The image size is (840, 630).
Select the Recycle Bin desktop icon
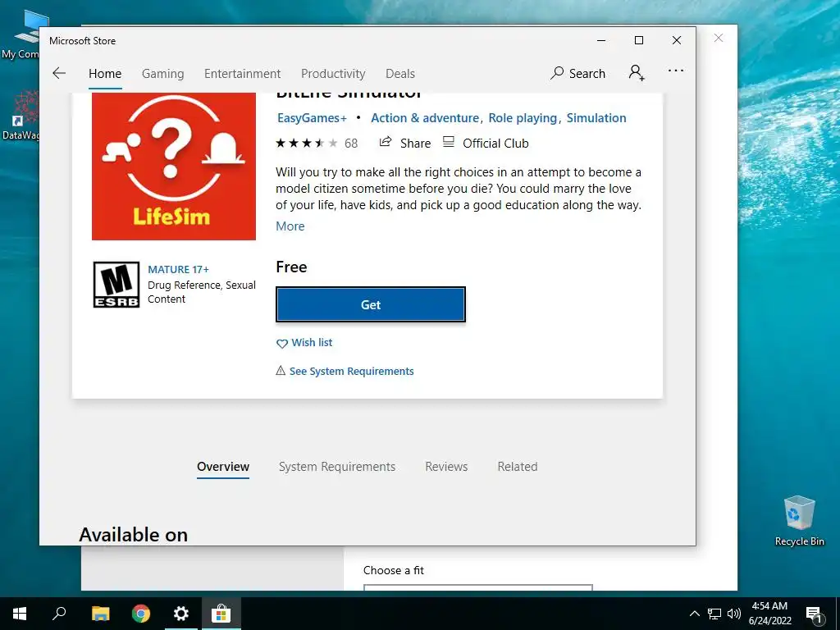pos(799,520)
